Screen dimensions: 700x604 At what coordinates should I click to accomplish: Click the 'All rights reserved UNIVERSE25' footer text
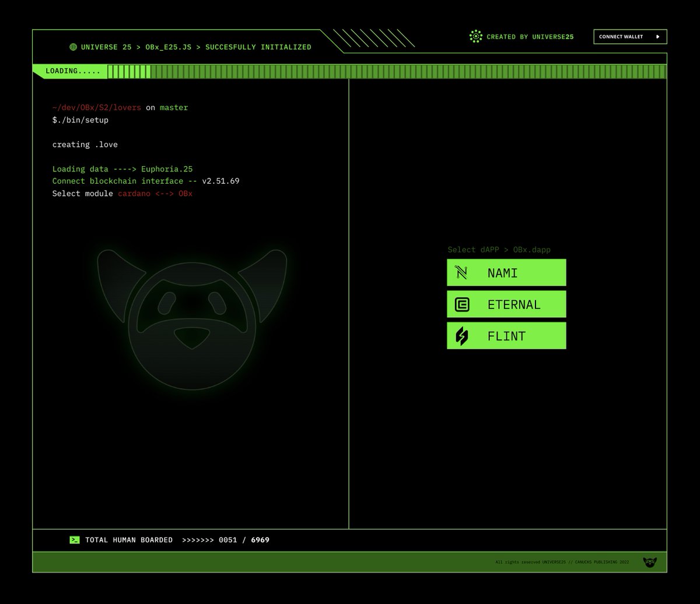[562, 563]
